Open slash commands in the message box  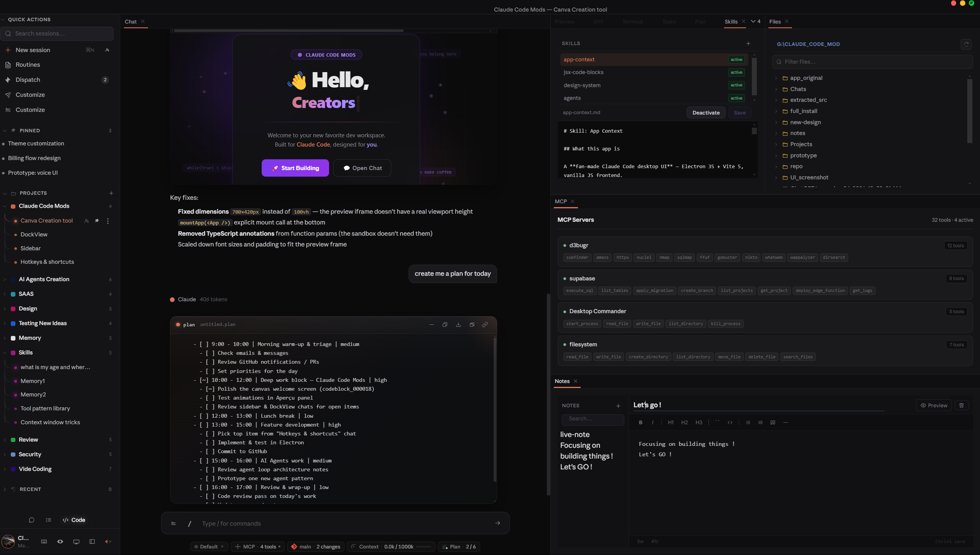(x=190, y=523)
